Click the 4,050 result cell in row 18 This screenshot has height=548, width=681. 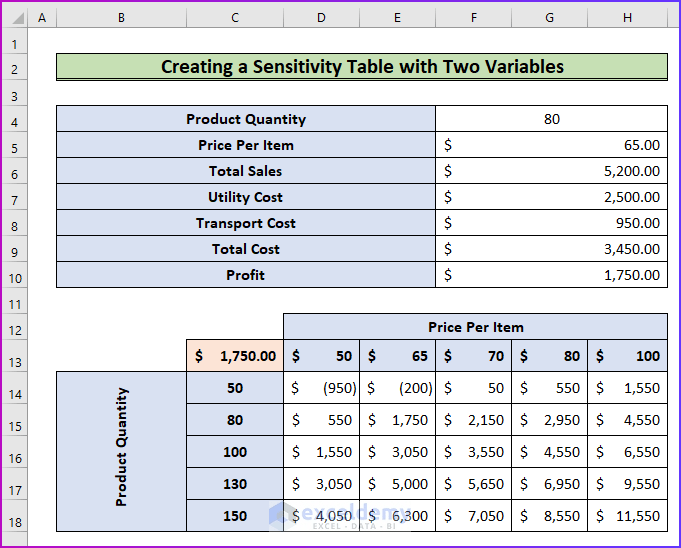click(321, 515)
